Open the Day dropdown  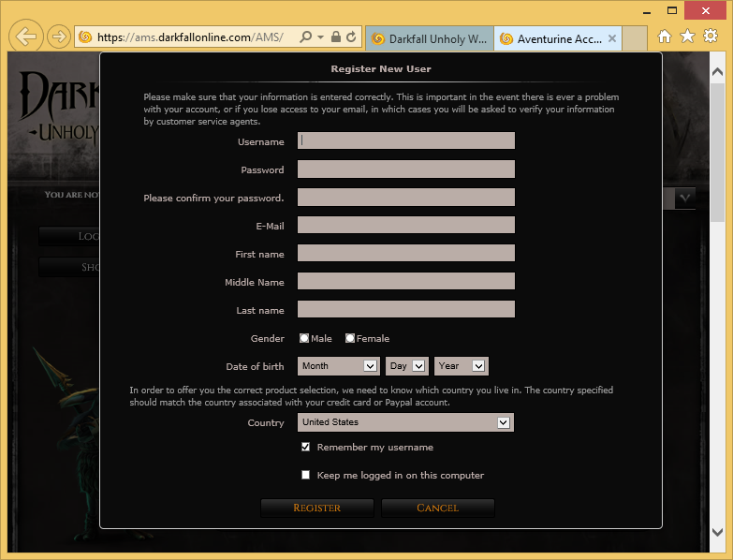pos(406,366)
